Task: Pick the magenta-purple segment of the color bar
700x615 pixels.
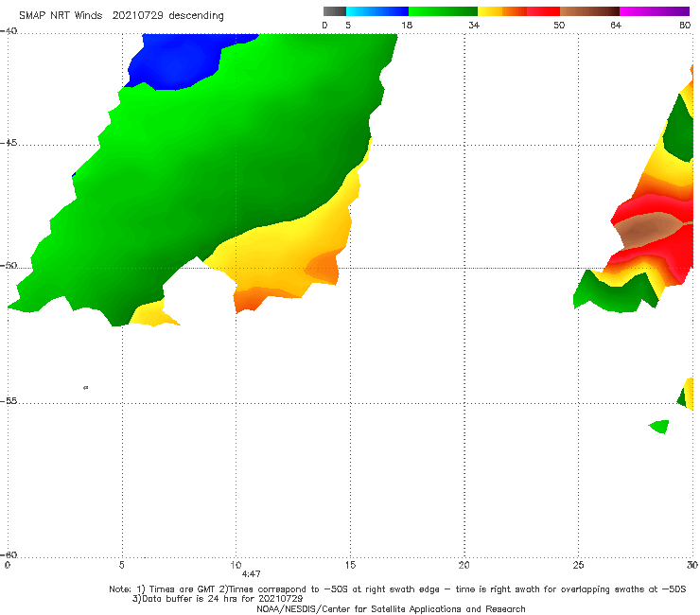Action: pos(655,11)
